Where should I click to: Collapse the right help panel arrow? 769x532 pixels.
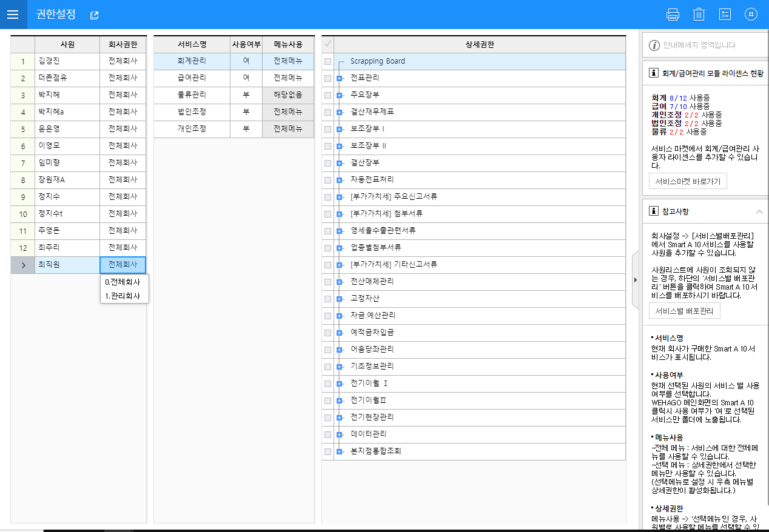point(635,279)
